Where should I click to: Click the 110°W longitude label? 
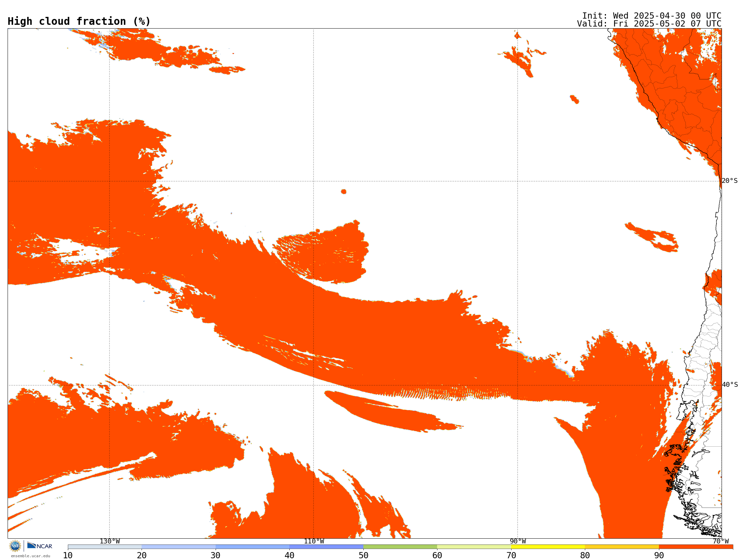coord(314,541)
